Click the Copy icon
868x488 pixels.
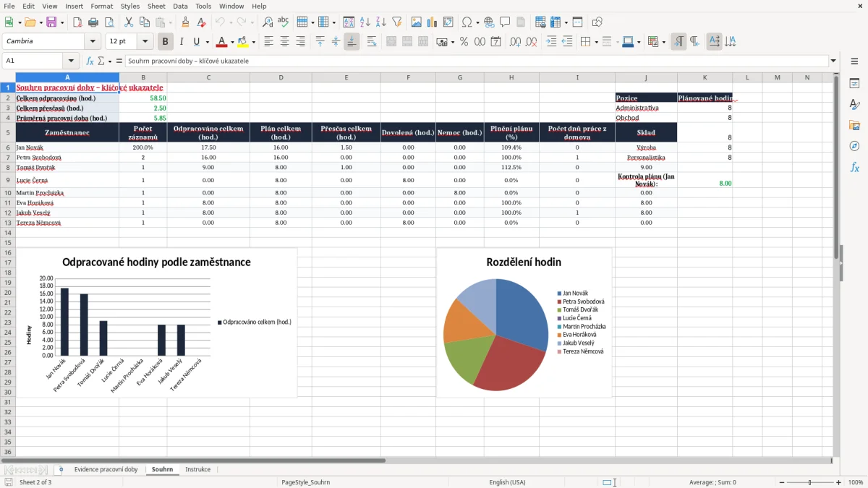click(143, 22)
